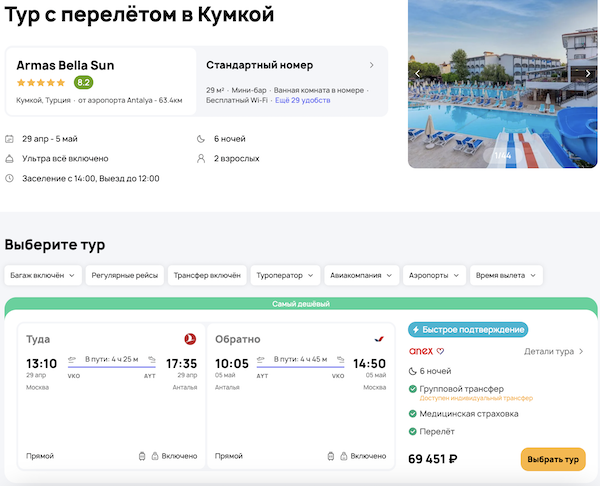Open the Детали тура link
The image size is (600, 486).
point(553,351)
